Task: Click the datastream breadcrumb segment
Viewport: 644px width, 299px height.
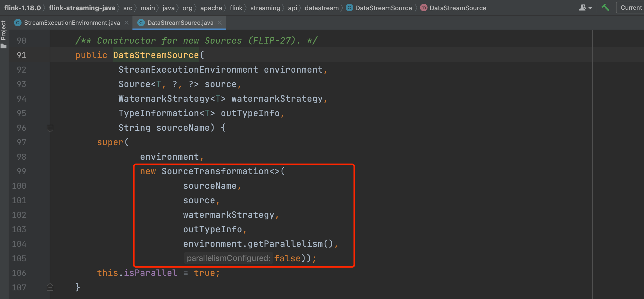Action: [x=321, y=8]
